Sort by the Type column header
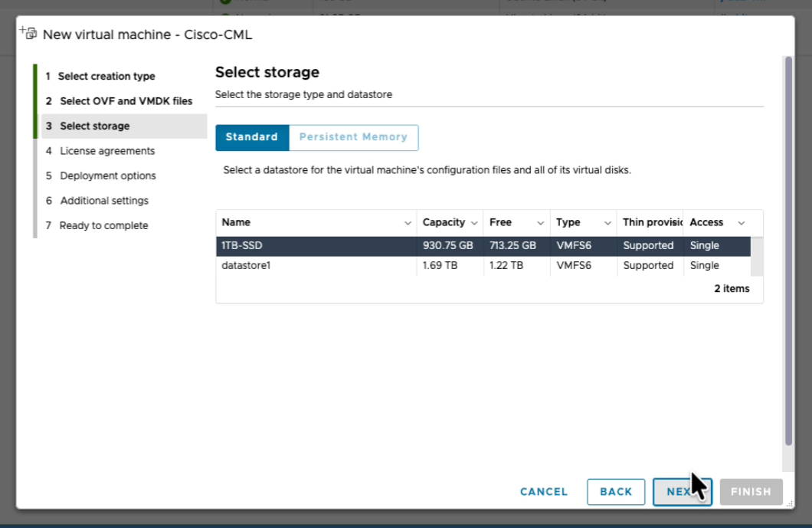This screenshot has height=528, width=812. [x=568, y=222]
